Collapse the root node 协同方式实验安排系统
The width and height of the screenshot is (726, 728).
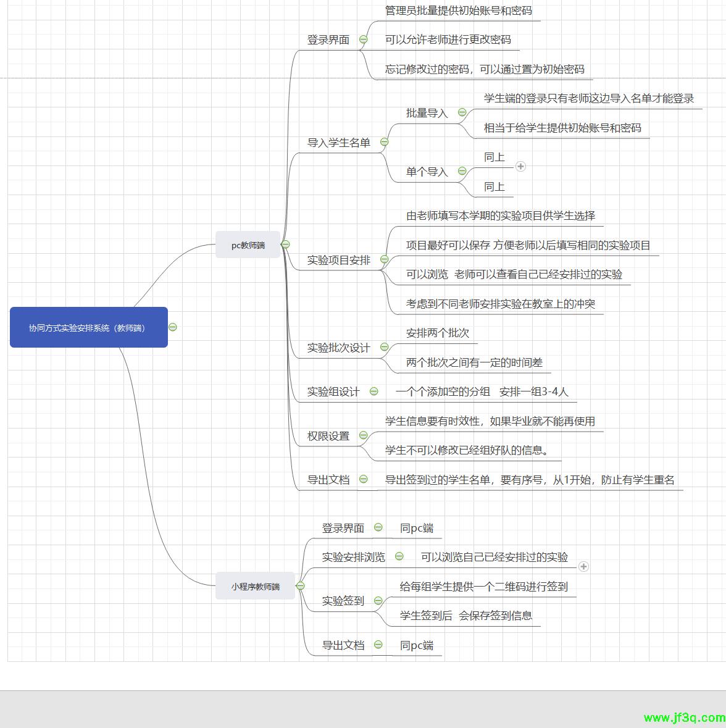click(x=173, y=327)
